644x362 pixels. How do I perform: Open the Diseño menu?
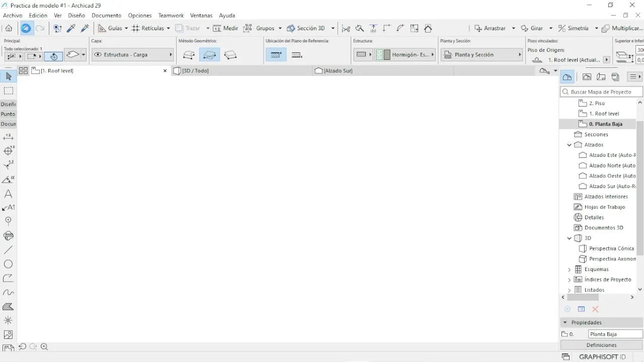76,16
